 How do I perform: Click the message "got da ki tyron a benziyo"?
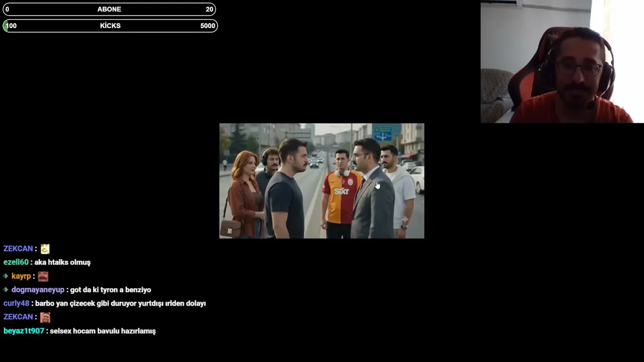pos(111,290)
